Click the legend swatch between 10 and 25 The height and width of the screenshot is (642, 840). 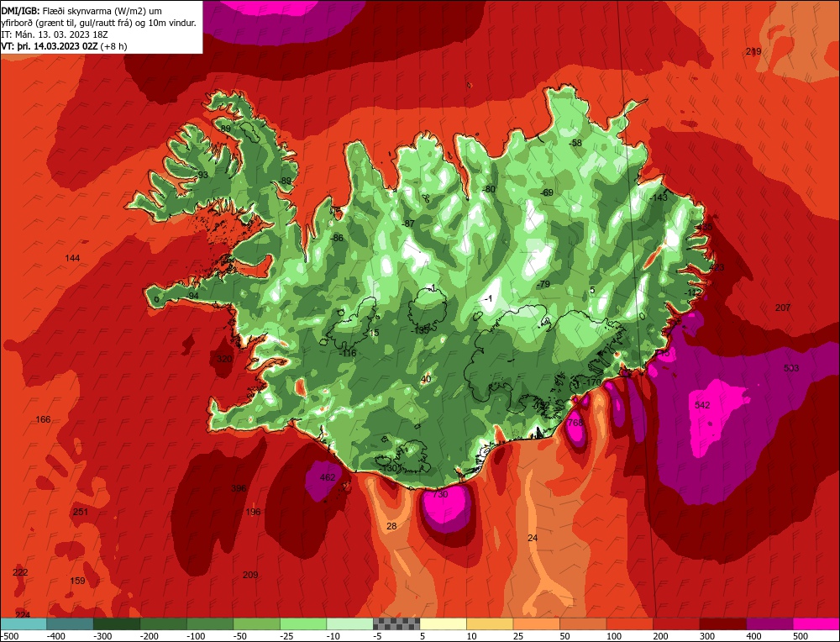(x=490, y=624)
